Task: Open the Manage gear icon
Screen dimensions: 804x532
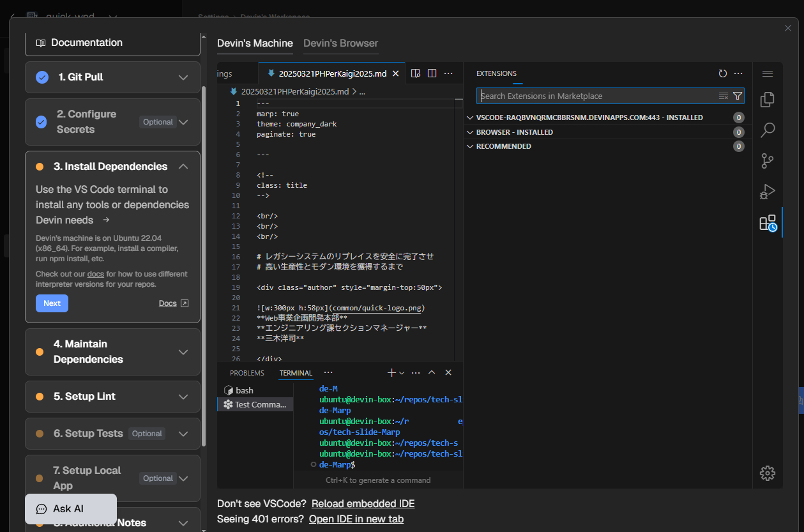Action: pyautogui.click(x=767, y=473)
